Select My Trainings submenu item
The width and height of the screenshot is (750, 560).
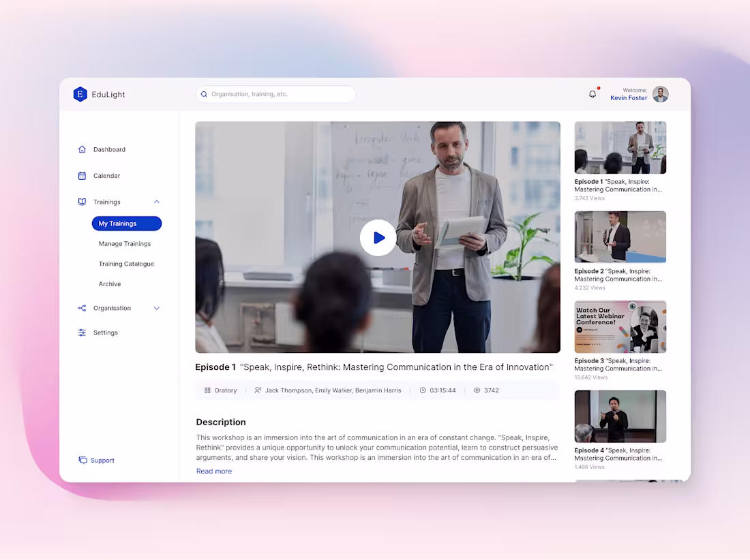point(127,223)
